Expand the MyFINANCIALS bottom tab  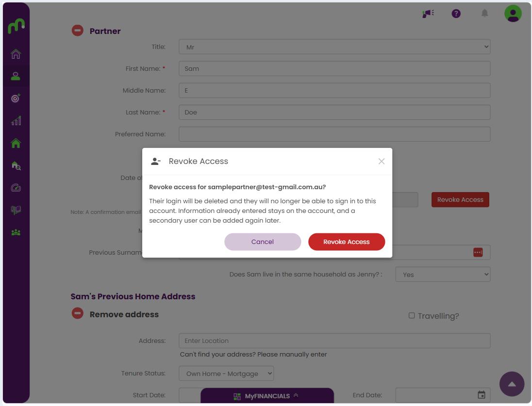coord(267,395)
